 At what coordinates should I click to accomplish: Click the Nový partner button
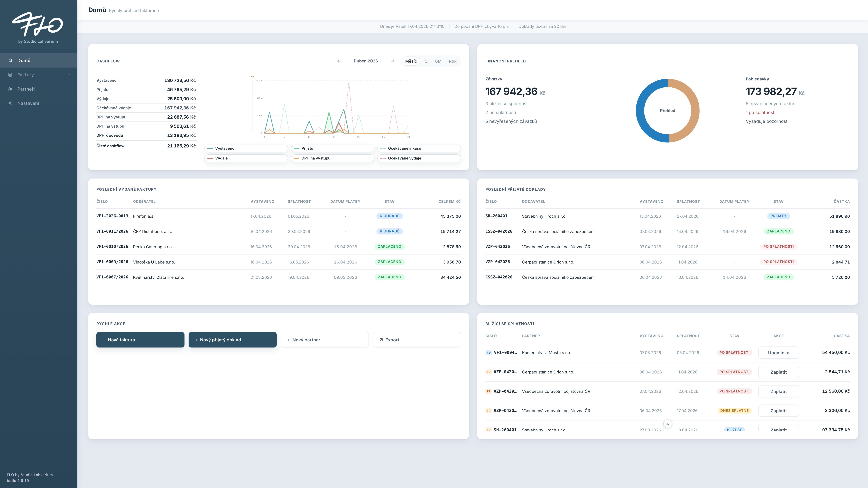(x=325, y=340)
